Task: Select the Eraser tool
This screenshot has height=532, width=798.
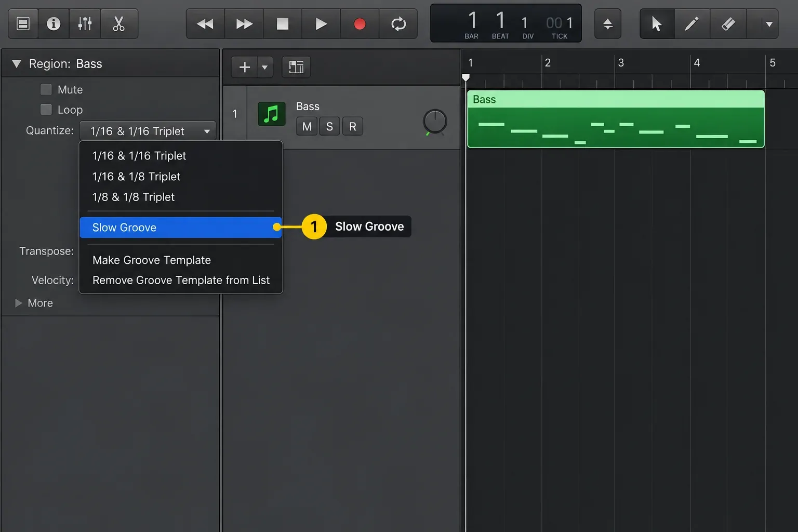Action: point(728,24)
